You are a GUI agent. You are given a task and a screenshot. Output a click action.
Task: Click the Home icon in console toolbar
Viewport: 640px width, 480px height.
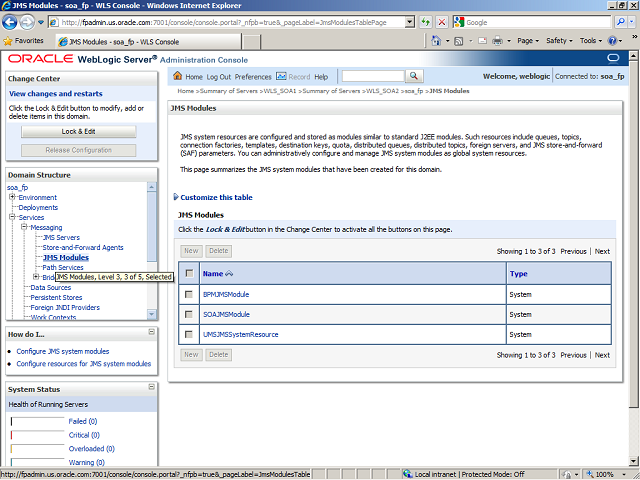[x=178, y=77]
